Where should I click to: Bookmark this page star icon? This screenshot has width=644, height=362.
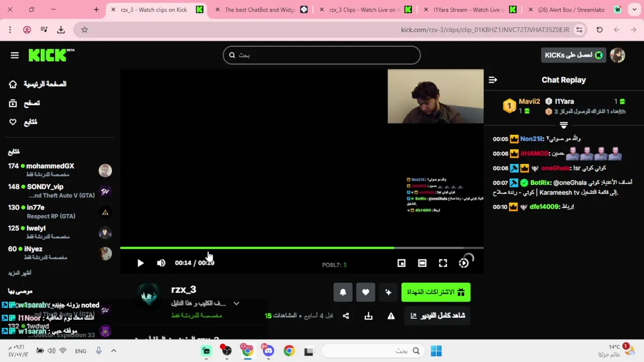[x=85, y=30]
